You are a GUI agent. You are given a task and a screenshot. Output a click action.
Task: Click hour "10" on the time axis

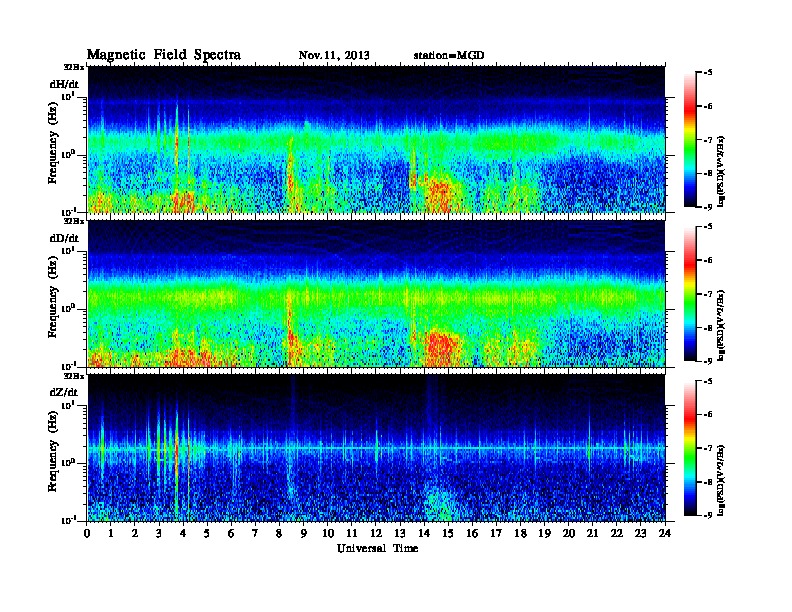(x=328, y=533)
